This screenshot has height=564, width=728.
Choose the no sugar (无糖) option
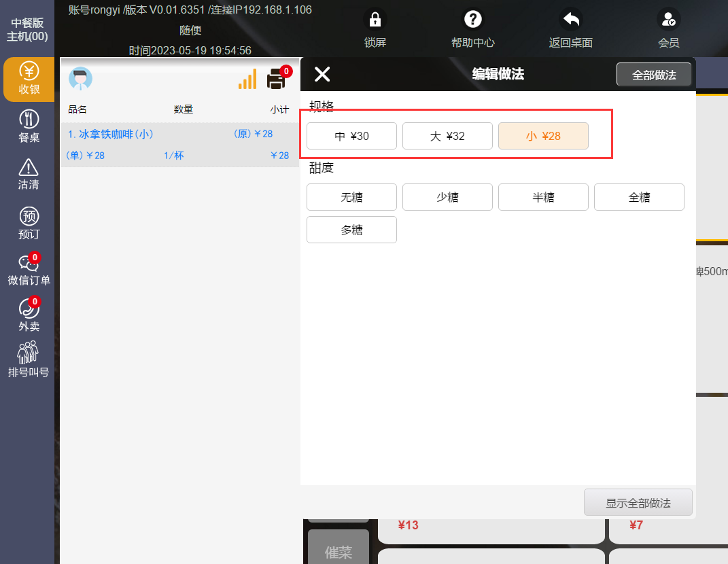[351, 197]
